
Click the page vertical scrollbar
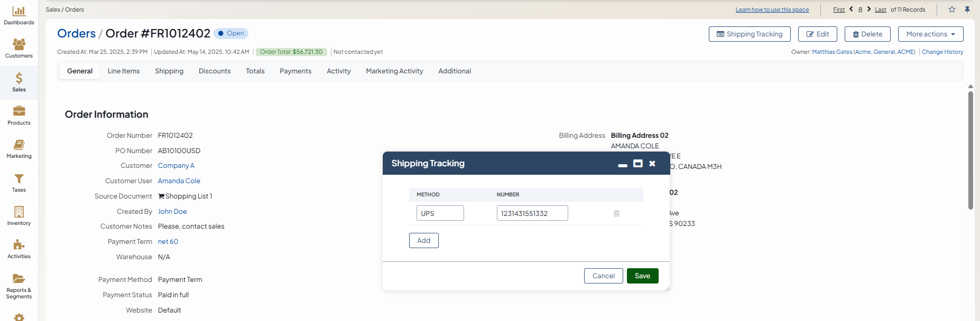click(970, 150)
